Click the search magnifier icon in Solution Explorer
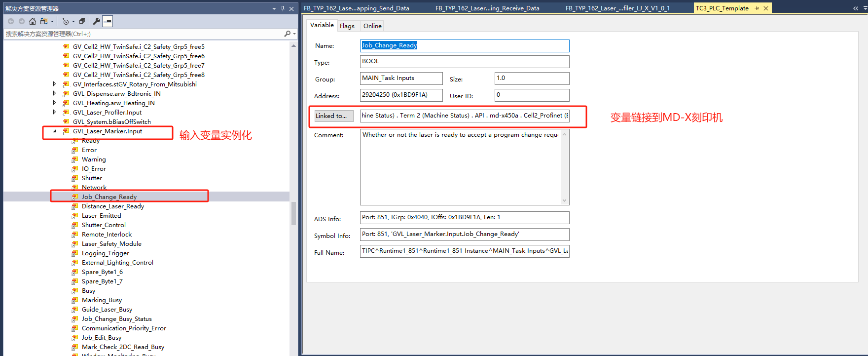This screenshot has width=868, height=356. coord(287,34)
